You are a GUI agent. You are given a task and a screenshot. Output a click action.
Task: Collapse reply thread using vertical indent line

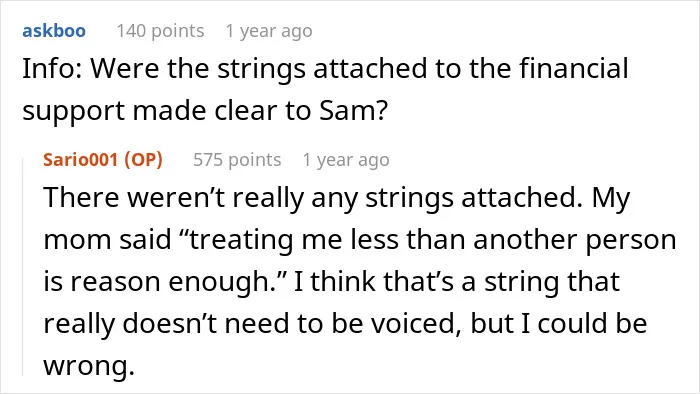pyautogui.click(x=23, y=266)
